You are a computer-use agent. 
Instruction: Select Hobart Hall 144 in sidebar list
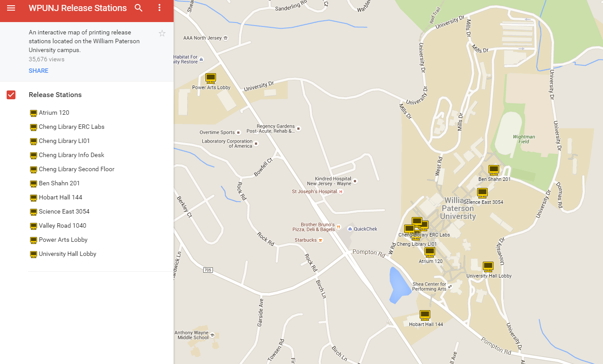pos(60,197)
